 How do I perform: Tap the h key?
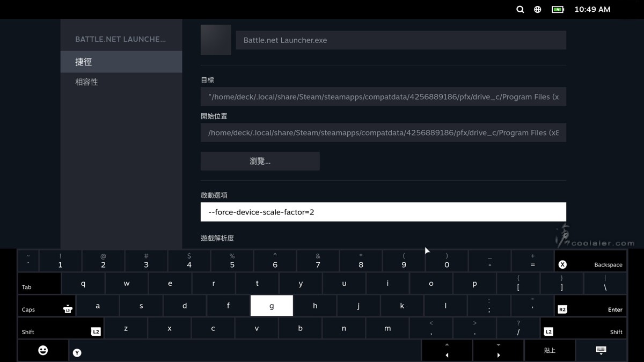[x=315, y=306]
